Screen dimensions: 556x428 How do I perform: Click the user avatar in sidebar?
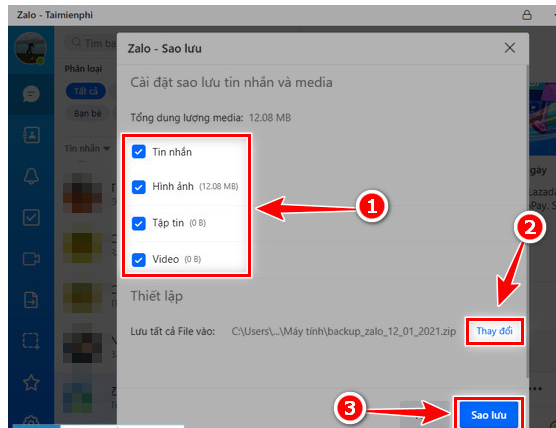[30, 48]
